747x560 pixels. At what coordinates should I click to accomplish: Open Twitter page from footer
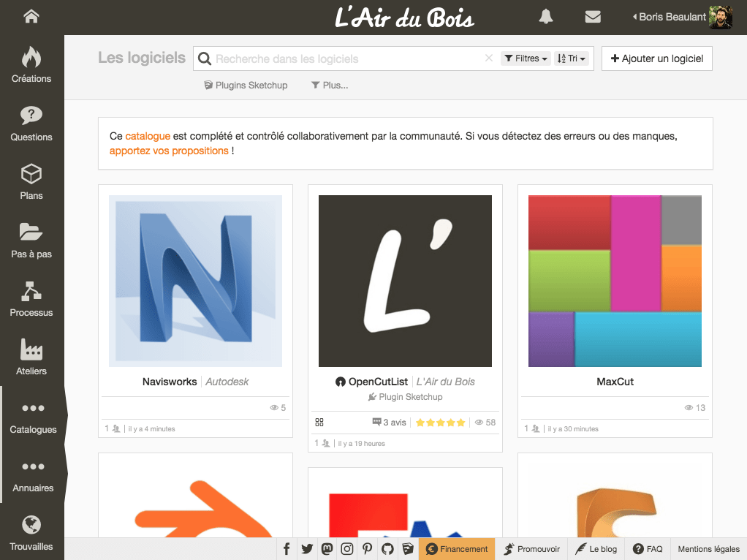click(307, 549)
